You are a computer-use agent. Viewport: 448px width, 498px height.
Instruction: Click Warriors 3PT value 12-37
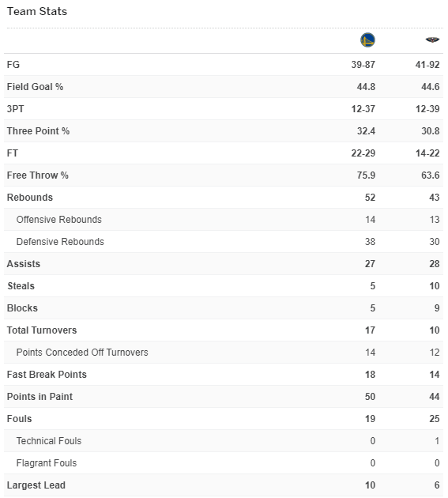[x=363, y=109]
